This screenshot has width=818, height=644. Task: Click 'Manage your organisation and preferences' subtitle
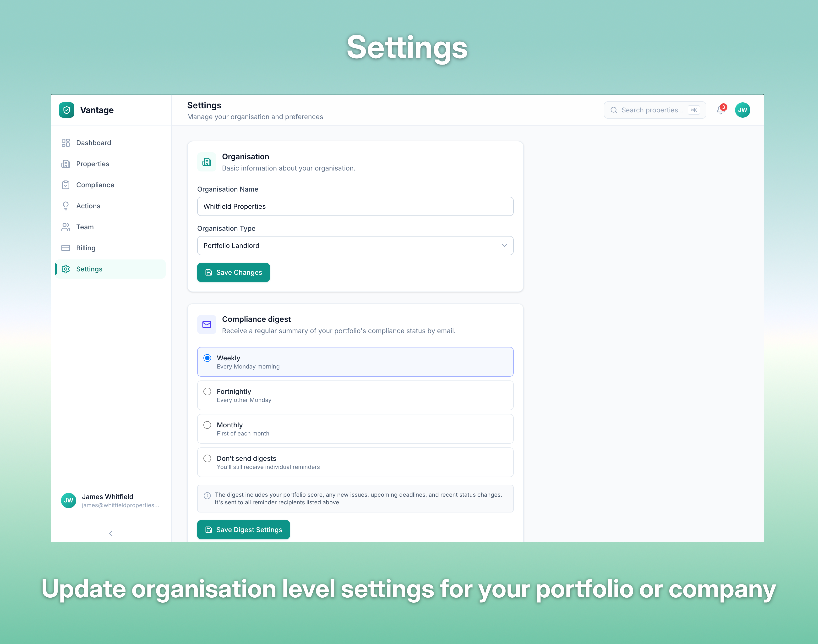tap(255, 117)
